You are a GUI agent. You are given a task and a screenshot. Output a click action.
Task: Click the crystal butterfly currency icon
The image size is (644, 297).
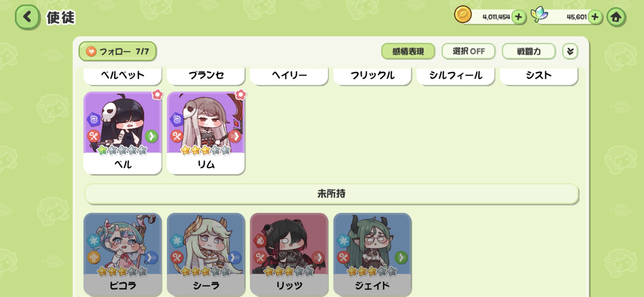click(539, 14)
